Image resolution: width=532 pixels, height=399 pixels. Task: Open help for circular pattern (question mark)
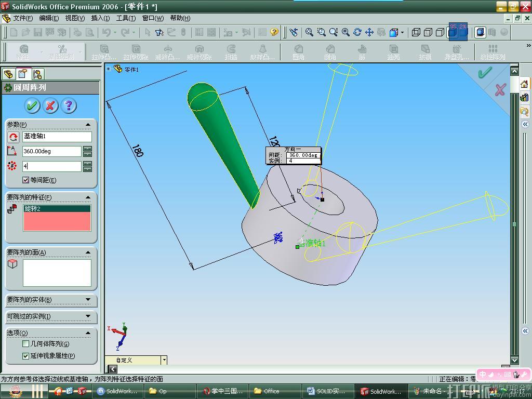pyautogui.click(x=69, y=106)
